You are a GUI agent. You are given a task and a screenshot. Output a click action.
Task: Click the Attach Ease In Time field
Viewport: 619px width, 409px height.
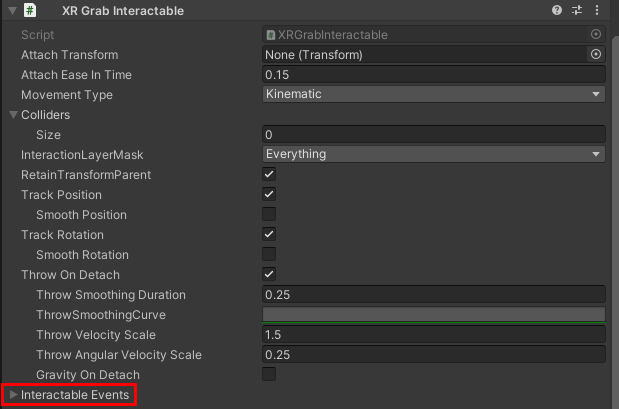(433, 75)
